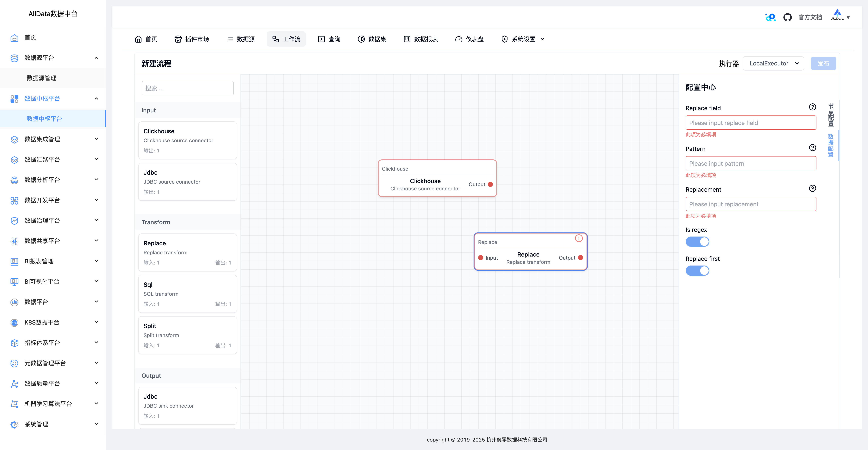Open the 仪表盘 tab
Screen dimensions: 868x450
469,39
